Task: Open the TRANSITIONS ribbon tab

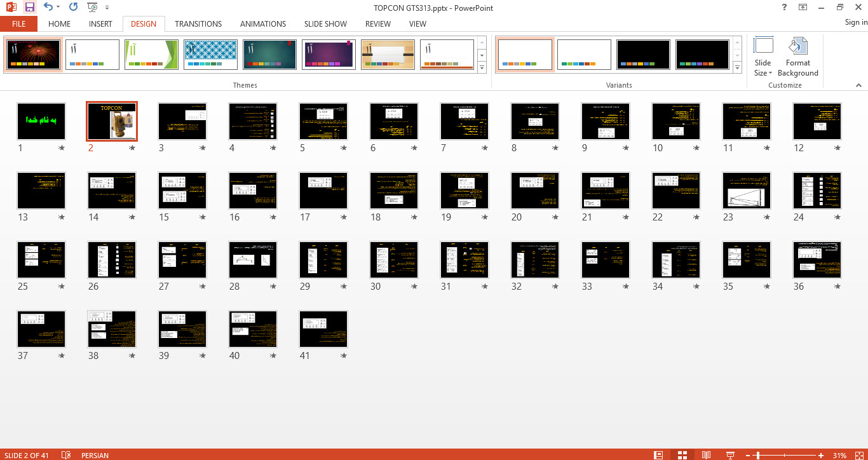Action: click(x=198, y=24)
